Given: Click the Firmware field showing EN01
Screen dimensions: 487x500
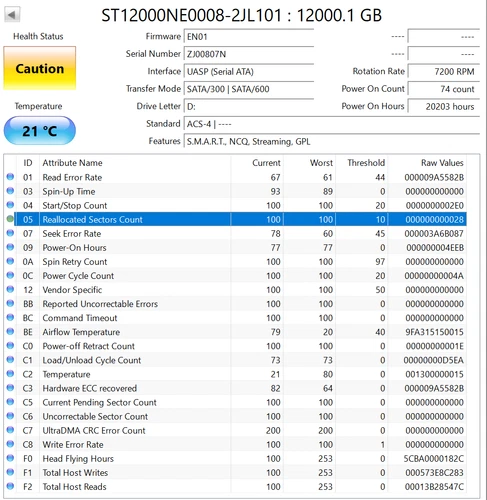Looking at the screenshot, I should [x=249, y=37].
